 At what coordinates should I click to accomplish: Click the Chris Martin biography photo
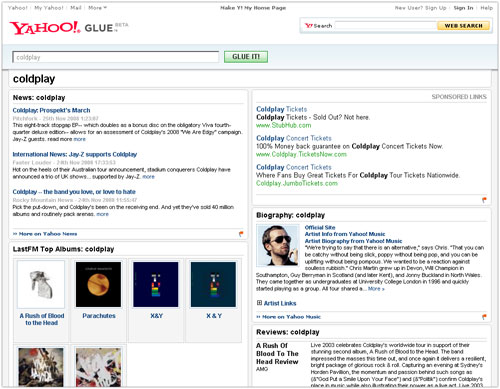[278, 245]
